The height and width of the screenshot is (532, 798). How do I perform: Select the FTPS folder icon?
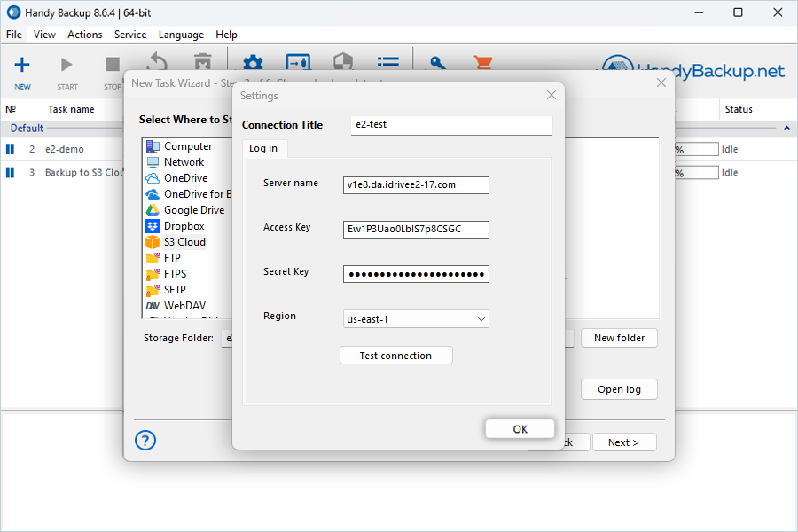(153, 274)
